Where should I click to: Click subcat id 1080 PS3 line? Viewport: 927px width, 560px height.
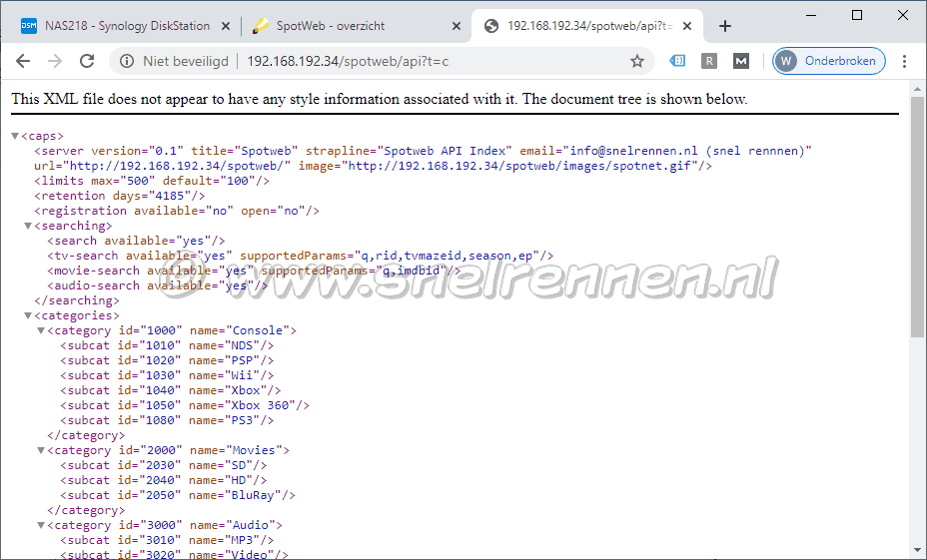pos(167,420)
